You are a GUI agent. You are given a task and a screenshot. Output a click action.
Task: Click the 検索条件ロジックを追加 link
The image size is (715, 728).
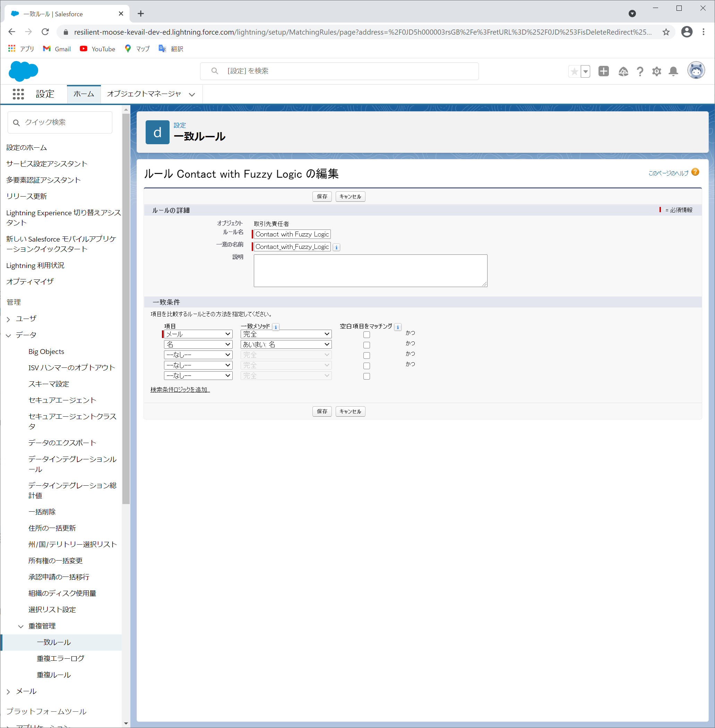pyautogui.click(x=180, y=390)
